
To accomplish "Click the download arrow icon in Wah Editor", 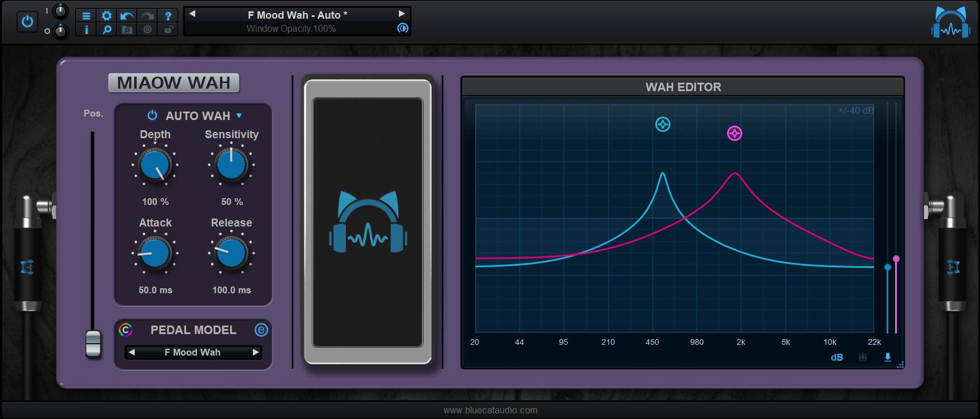I will [887, 357].
